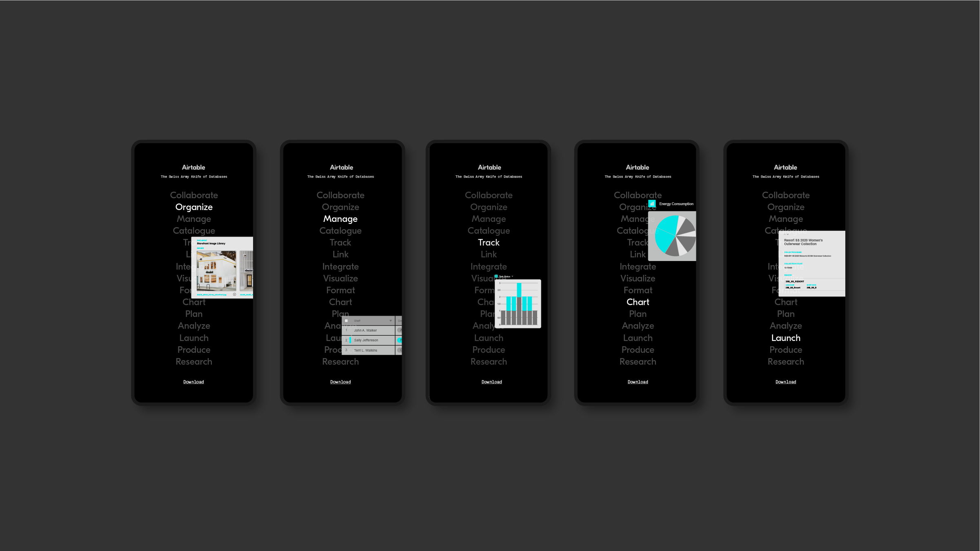
Task: Click the cyan Task Status legend square
Action: point(496,277)
